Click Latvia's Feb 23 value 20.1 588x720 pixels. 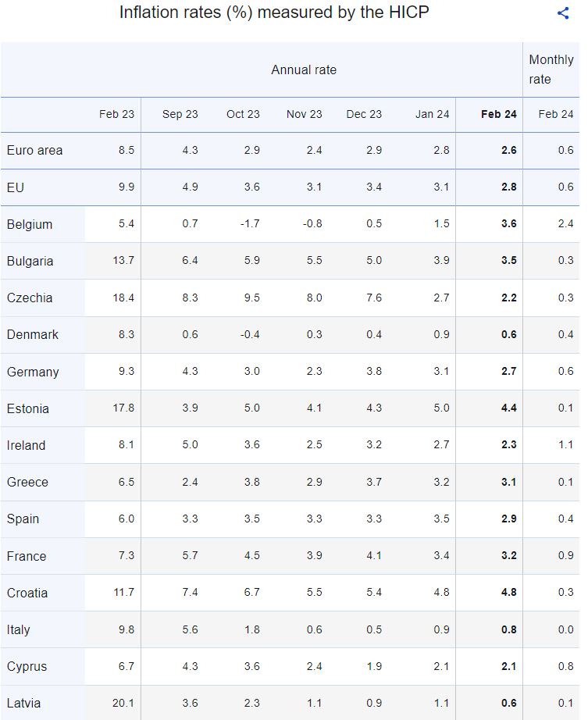123,703
